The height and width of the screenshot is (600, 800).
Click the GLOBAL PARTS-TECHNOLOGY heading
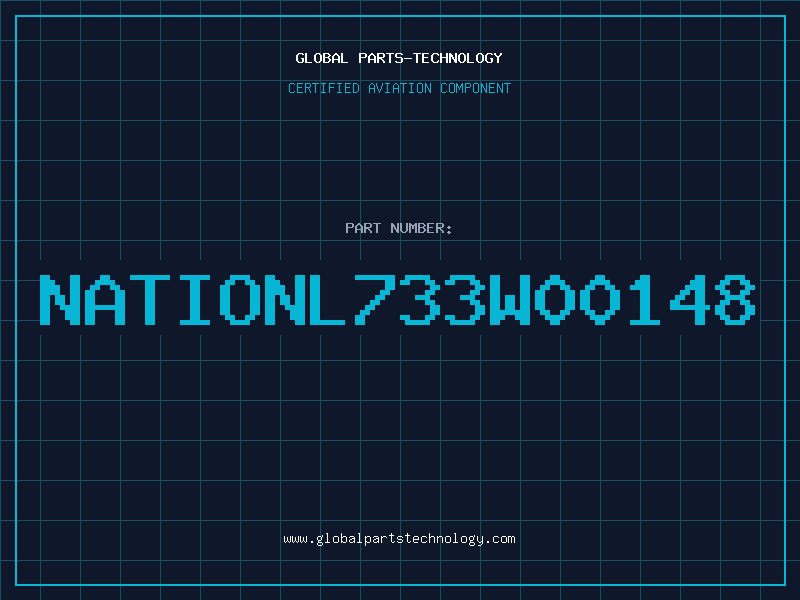(x=399, y=58)
